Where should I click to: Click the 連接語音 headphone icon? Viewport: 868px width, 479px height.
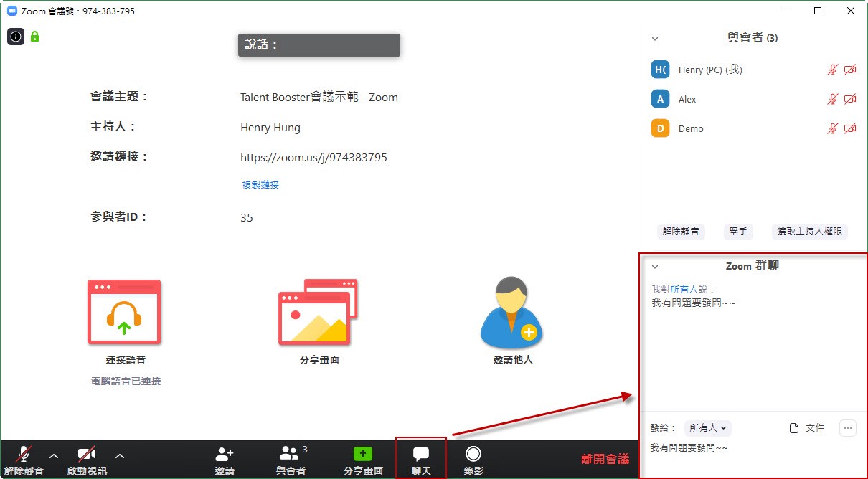tap(125, 311)
